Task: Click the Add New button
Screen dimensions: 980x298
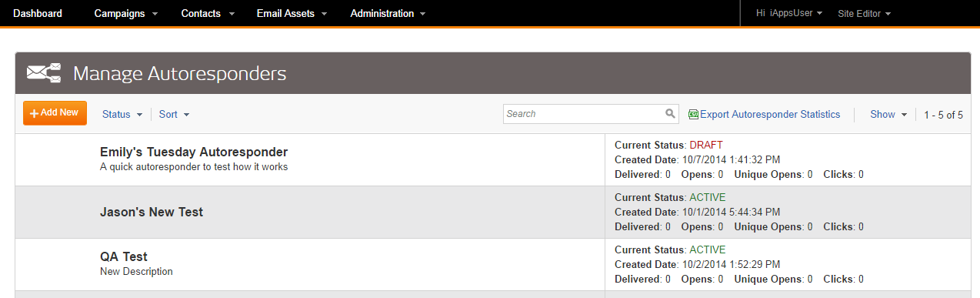Action: tap(55, 112)
